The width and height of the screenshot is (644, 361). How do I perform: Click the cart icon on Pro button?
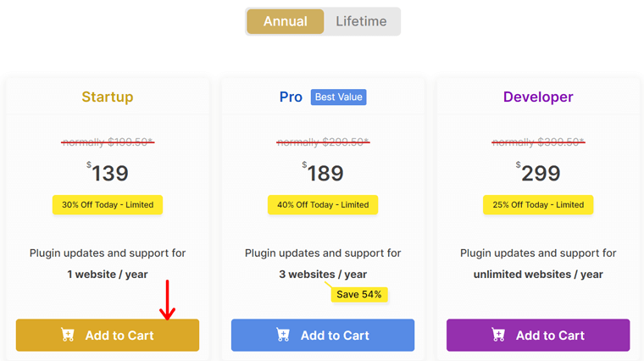[x=283, y=335]
